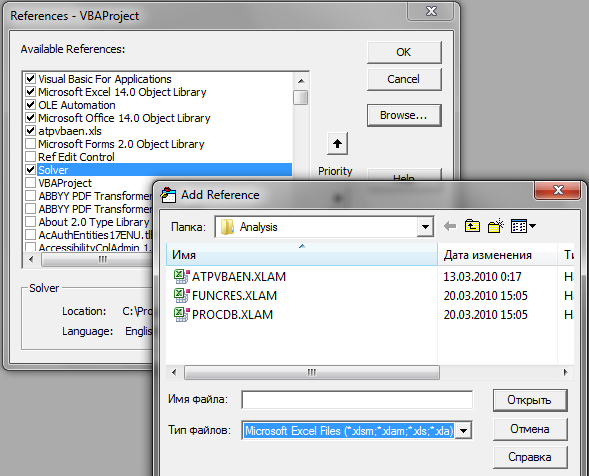
Task: Open the Папка folder dropdown arrow
Action: pyautogui.click(x=425, y=227)
